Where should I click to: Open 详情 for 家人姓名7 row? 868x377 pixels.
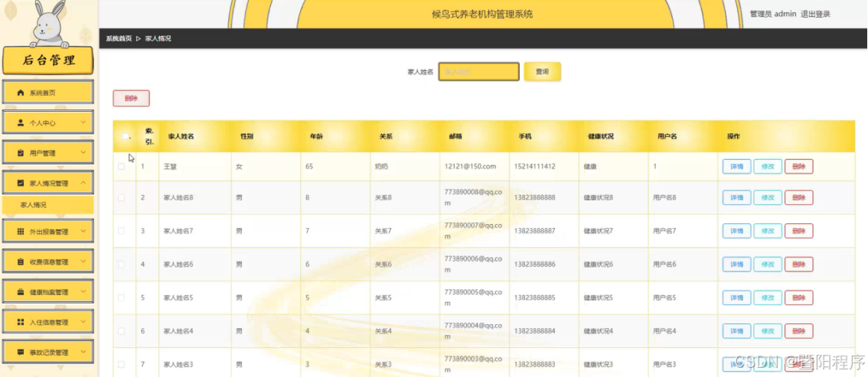coord(736,231)
